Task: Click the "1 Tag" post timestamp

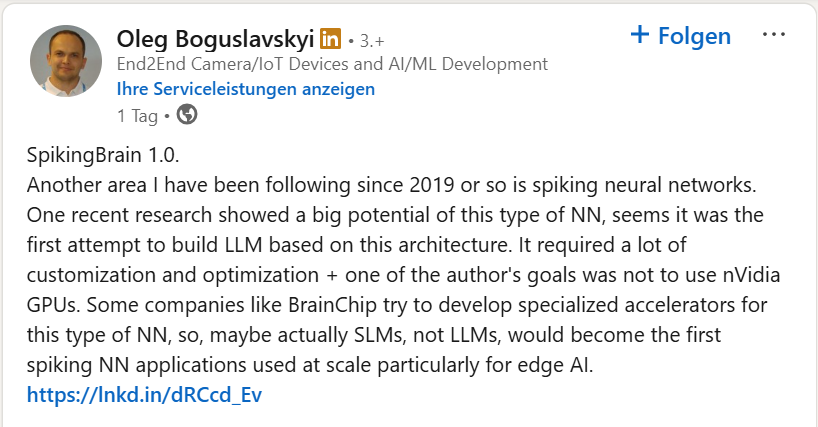Action: coord(137,116)
